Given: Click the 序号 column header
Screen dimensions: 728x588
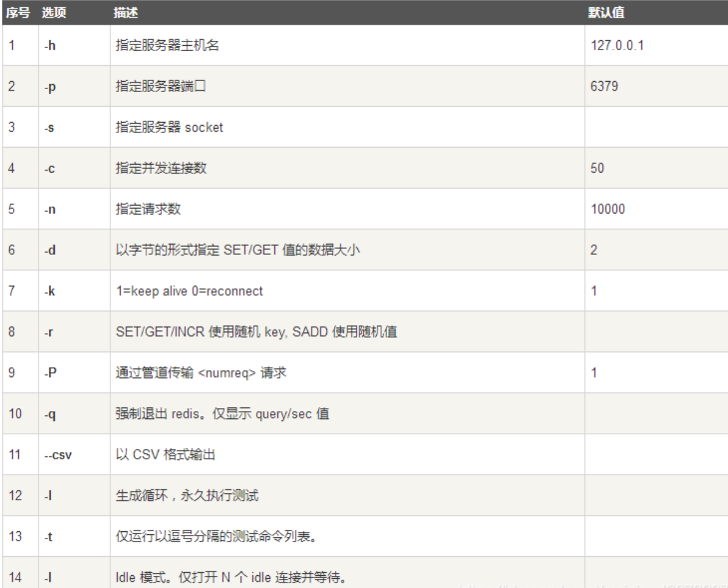Looking at the screenshot, I should click(x=18, y=13).
